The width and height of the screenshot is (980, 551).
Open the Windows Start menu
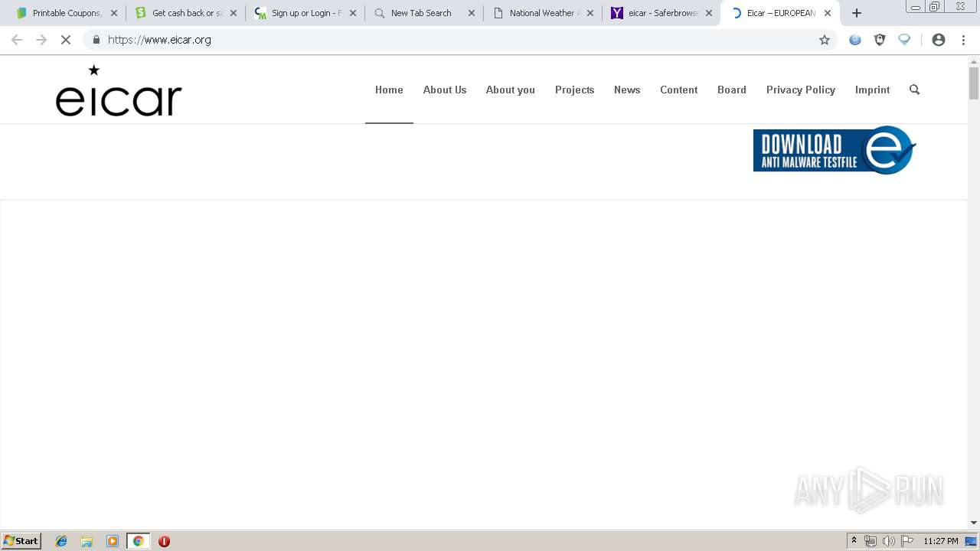(21, 541)
